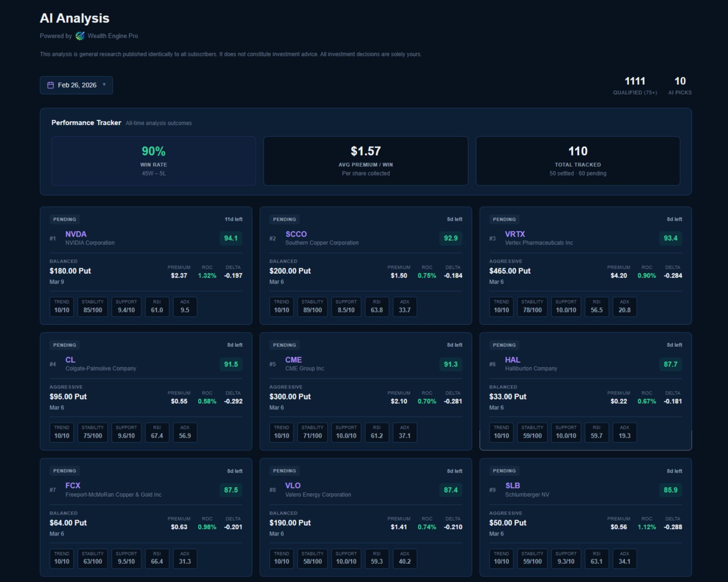Click the ADX 40.2 chip on VLO
This screenshot has height=582, width=728.
[x=404, y=558]
